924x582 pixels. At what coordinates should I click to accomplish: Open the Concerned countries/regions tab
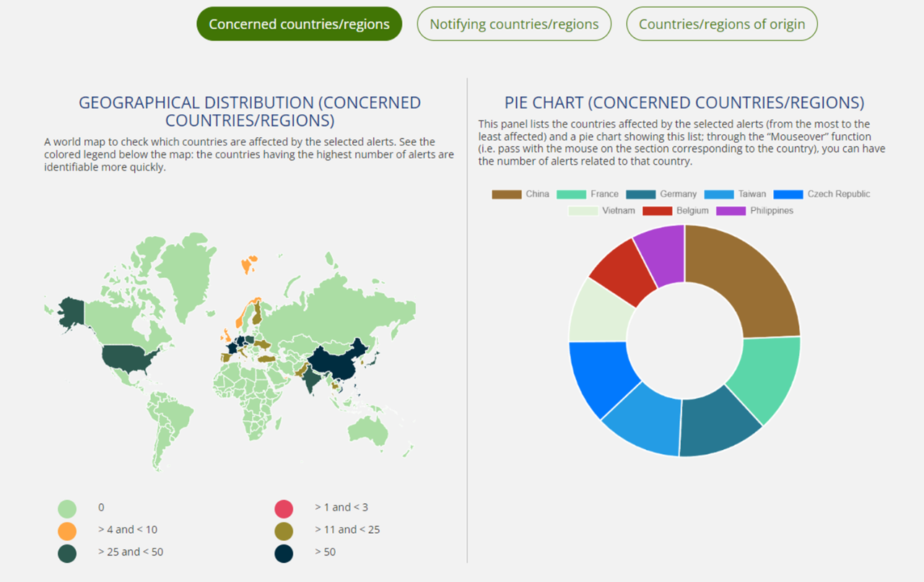[299, 24]
